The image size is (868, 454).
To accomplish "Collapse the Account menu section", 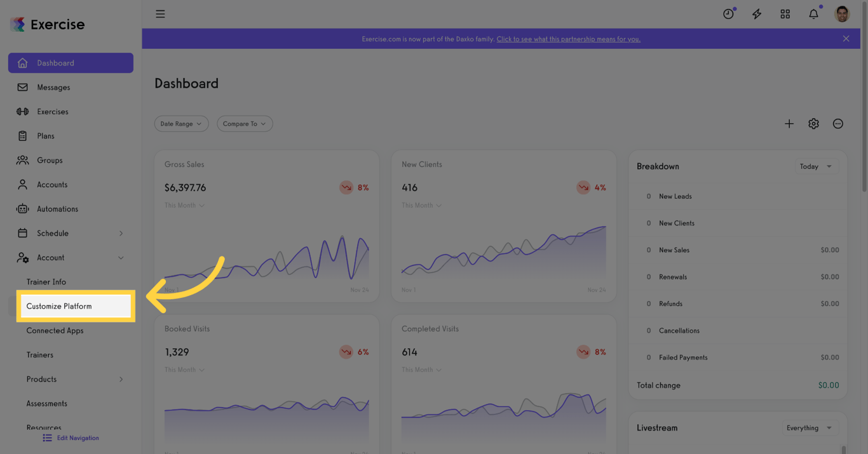I will [121, 258].
